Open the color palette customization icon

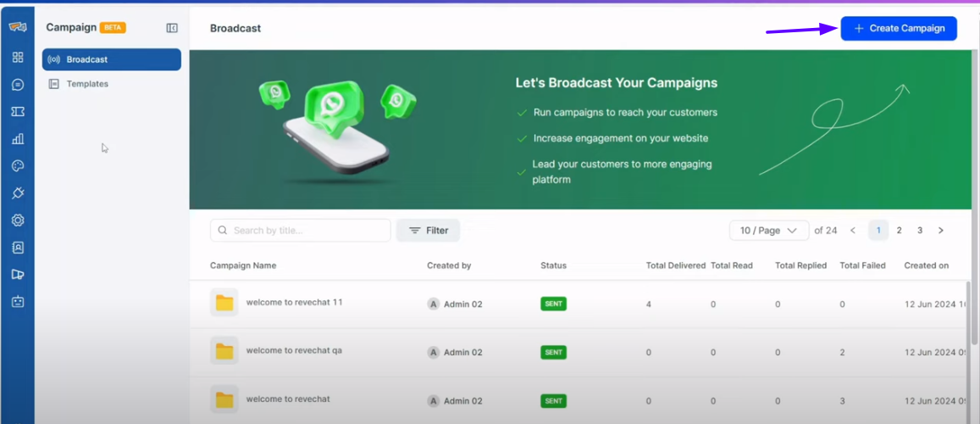click(18, 166)
